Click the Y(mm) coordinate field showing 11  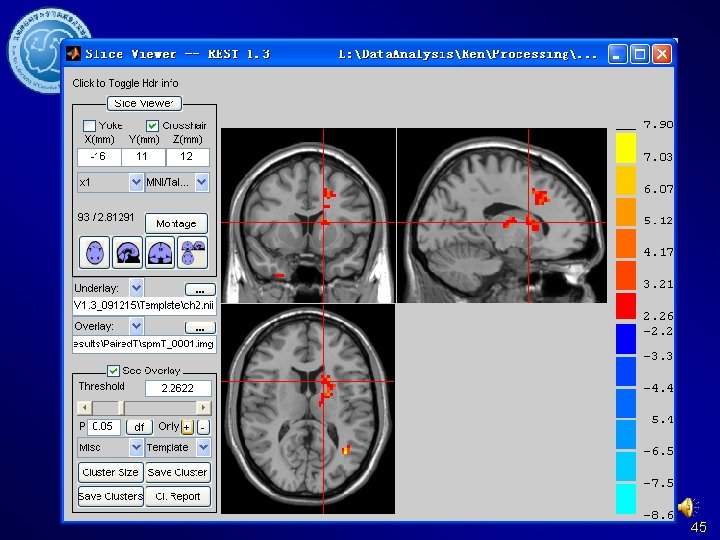(143, 157)
